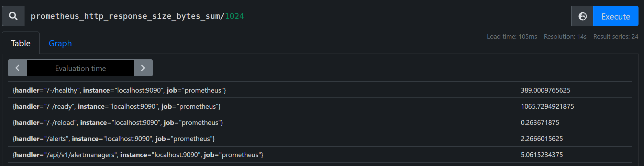Switch to the Graph tab
This screenshot has height=166, width=644.
click(x=60, y=43)
